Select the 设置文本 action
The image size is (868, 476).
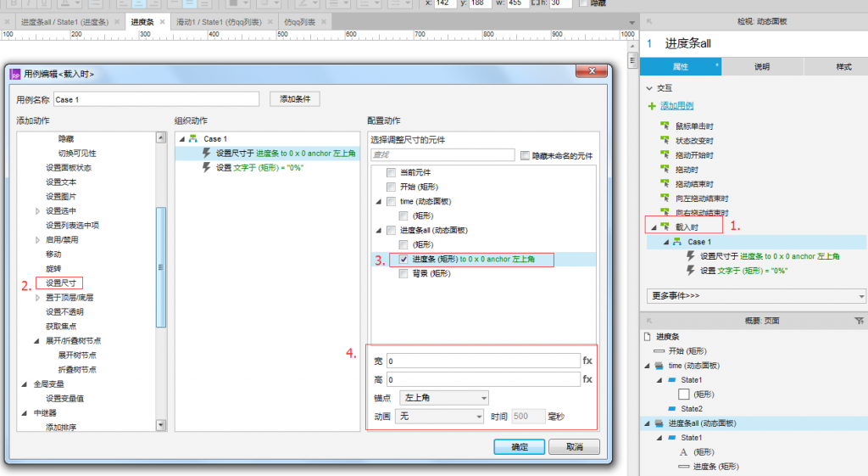point(61,182)
